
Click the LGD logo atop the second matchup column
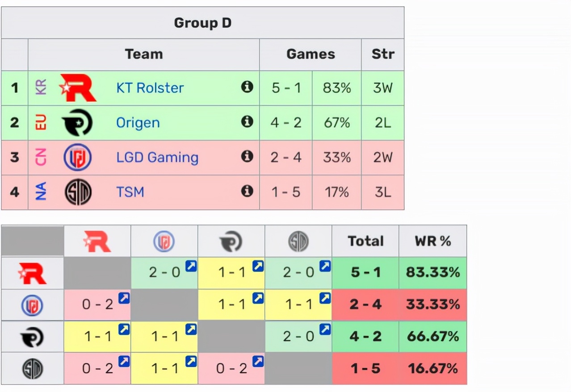pyautogui.click(x=164, y=240)
